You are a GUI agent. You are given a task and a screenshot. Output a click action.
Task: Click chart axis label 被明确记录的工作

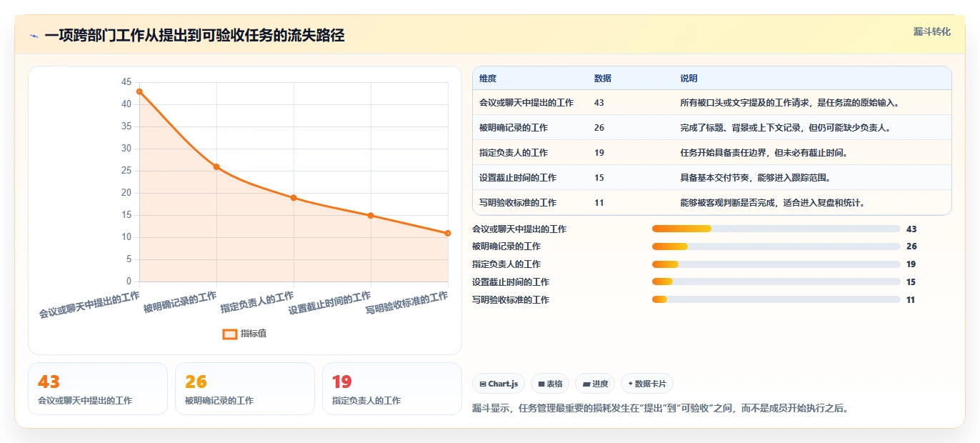click(180, 302)
